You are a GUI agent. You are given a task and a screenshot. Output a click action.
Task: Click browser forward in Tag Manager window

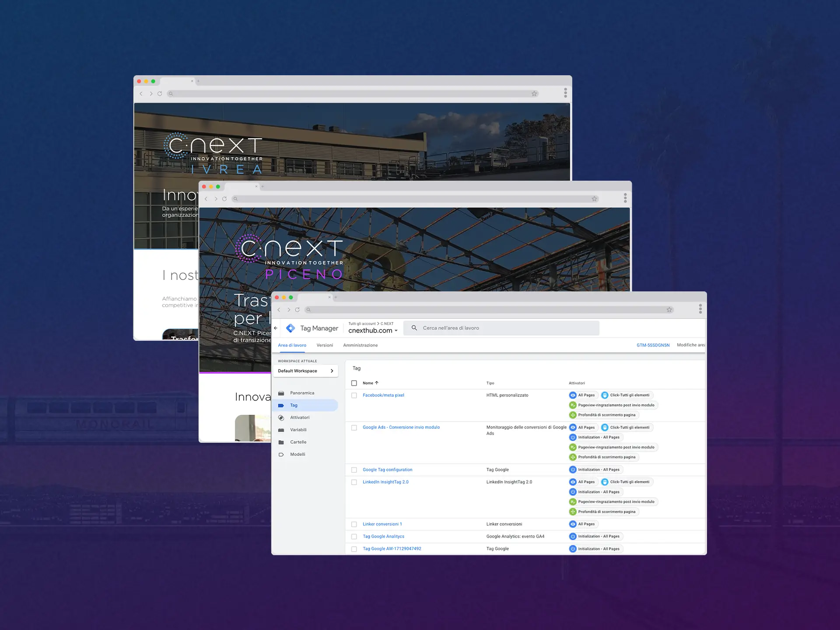pyautogui.click(x=289, y=310)
